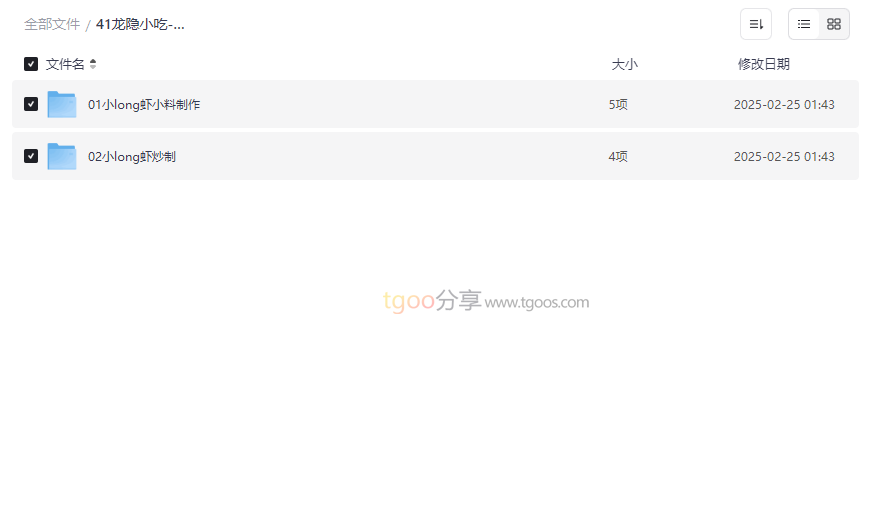The width and height of the screenshot is (874, 514).
Task: Open the 01小long虾小料制作 folder name
Action: point(144,104)
